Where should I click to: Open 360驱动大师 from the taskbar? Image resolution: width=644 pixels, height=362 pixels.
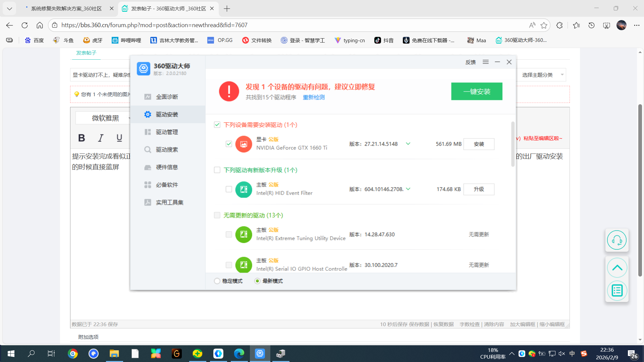pyautogui.click(x=260, y=354)
